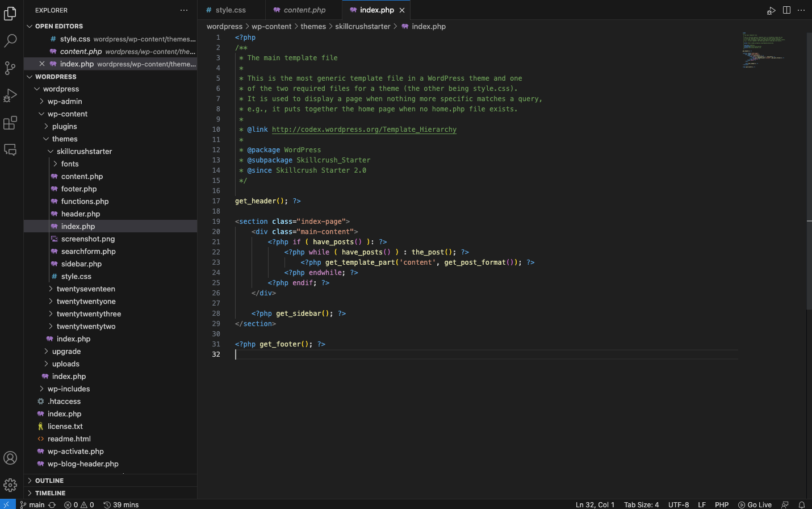The width and height of the screenshot is (812, 509).
Task: Open the Manage gear settings
Action: pos(10,485)
